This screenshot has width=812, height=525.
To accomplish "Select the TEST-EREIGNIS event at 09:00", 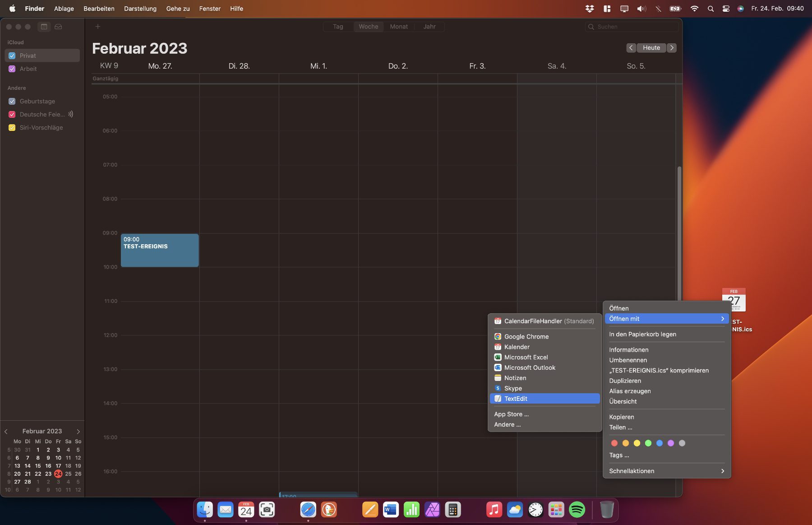I will [x=160, y=250].
